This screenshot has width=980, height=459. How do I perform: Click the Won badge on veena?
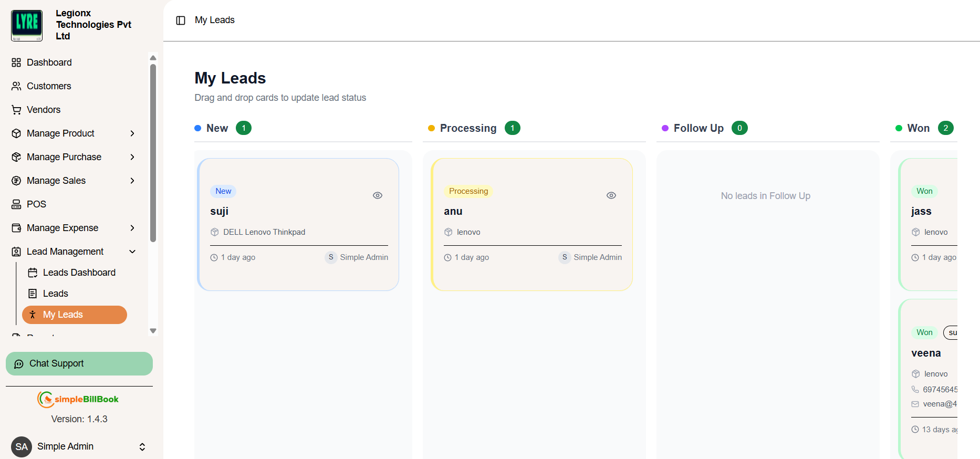(x=924, y=332)
